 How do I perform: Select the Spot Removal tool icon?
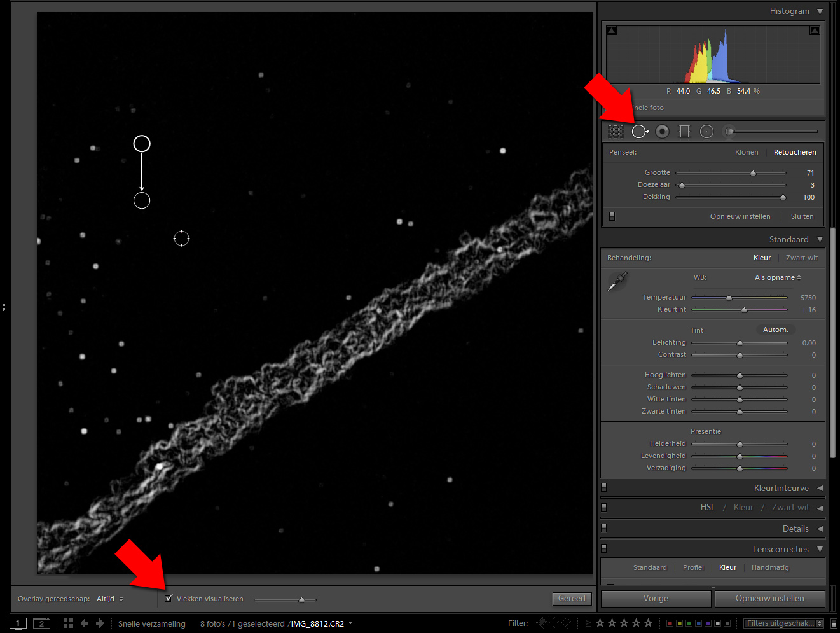pos(640,132)
